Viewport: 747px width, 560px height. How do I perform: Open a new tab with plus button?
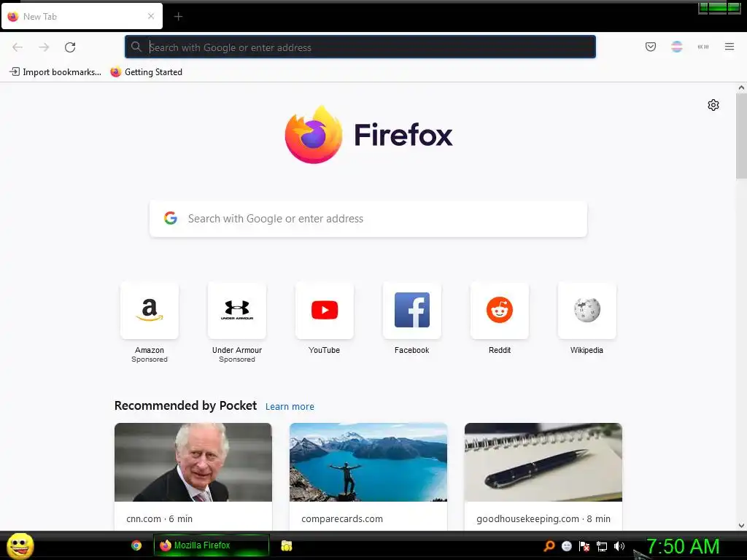pos(178,17)
